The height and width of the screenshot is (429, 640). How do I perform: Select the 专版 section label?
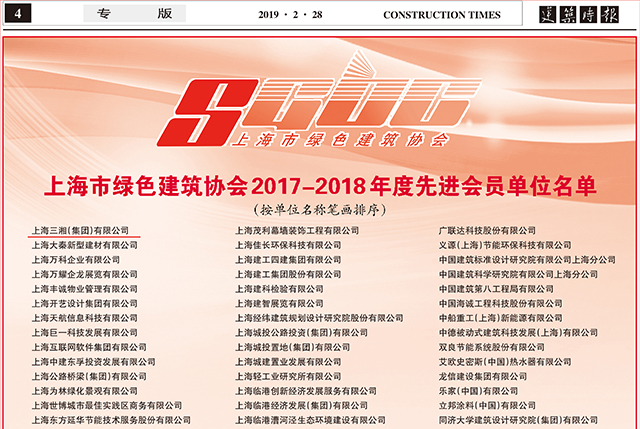pos(134,13)
